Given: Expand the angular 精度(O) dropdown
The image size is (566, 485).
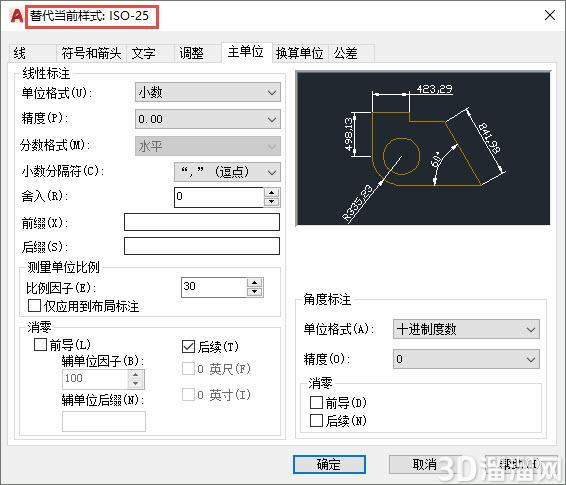Looking at the screenshot, I should coord(466,359).
